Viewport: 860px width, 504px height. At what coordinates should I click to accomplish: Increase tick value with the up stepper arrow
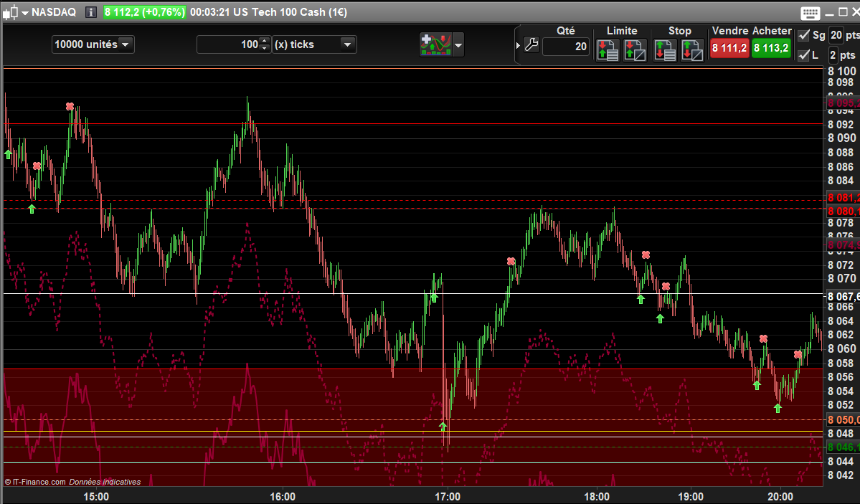click(x=265, y=41)
